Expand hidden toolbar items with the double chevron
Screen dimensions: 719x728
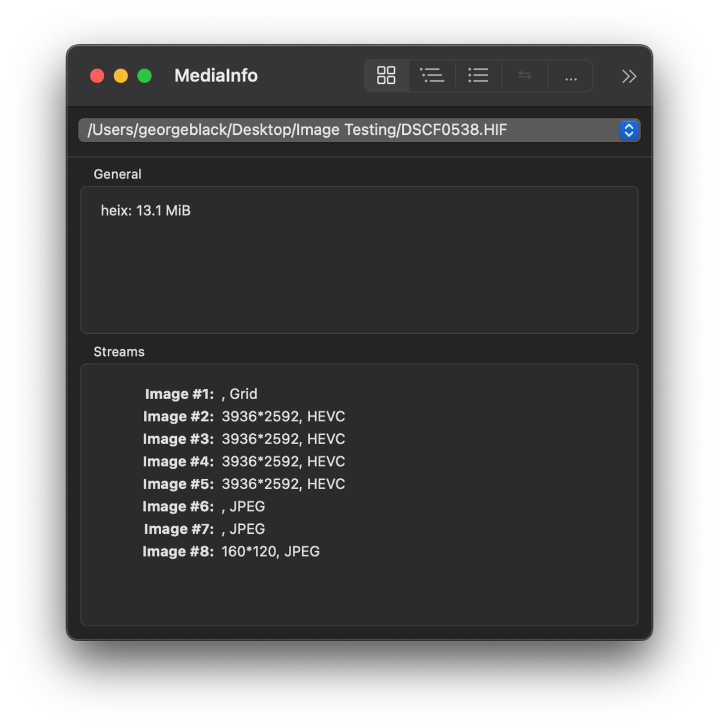(629, 76)
